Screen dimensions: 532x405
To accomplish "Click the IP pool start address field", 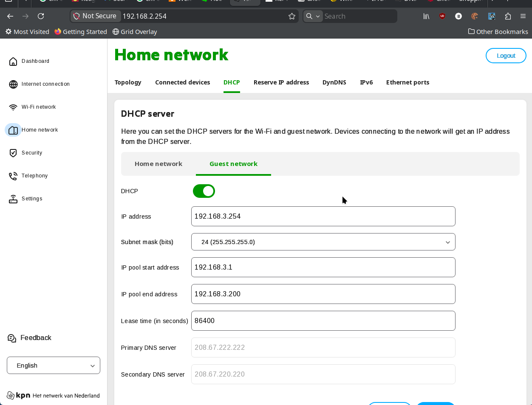I will coord(323,267).
